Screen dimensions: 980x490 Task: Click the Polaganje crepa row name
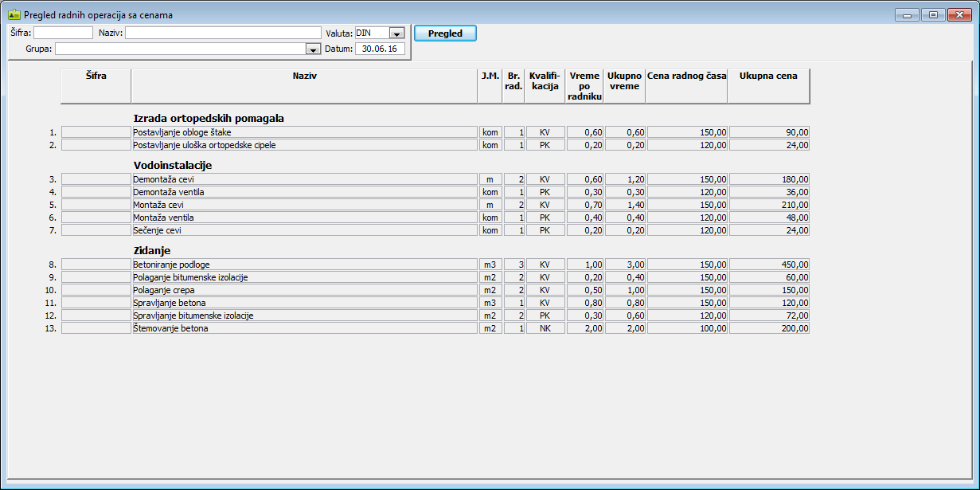coord(304,290)
